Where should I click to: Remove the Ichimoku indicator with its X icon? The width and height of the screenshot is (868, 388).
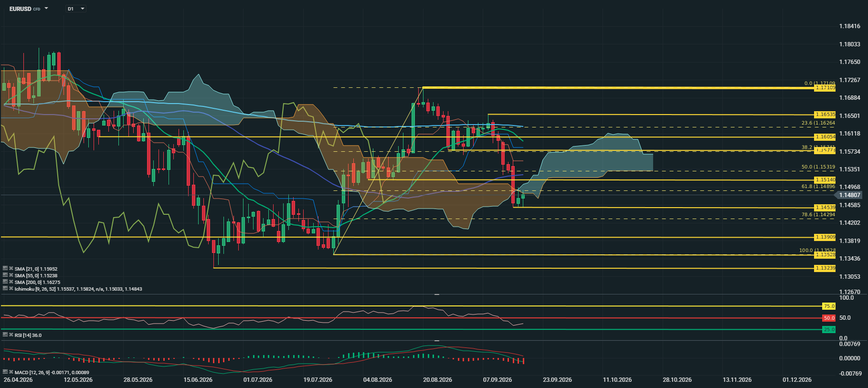click(11, 289)
